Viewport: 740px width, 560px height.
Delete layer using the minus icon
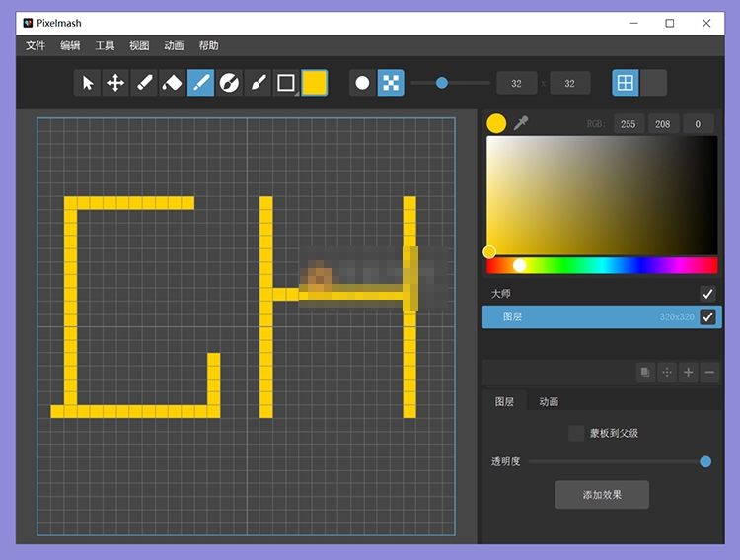[x=709, y=372]
